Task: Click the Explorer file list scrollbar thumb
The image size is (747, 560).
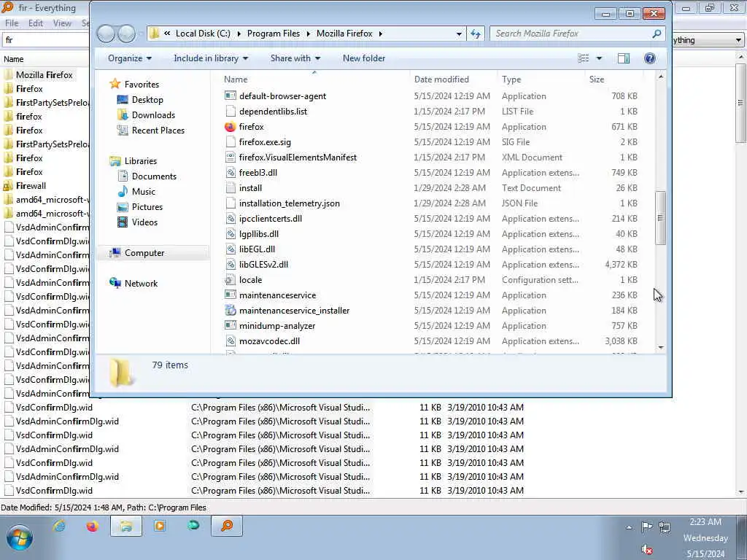Action: click(x=660, y=218)
